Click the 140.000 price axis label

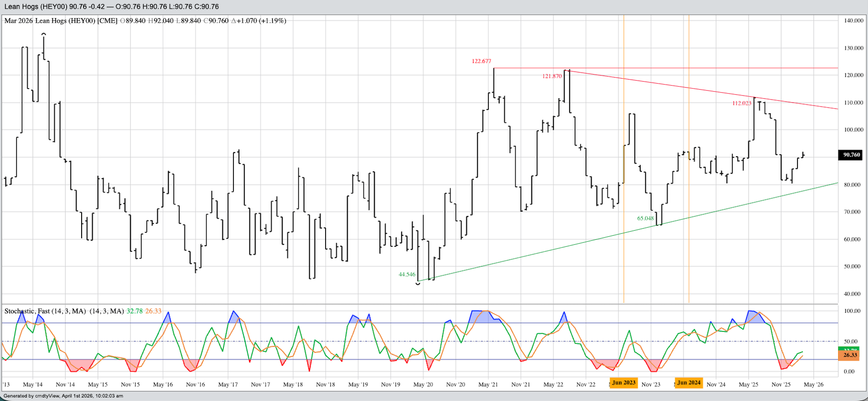853,21
